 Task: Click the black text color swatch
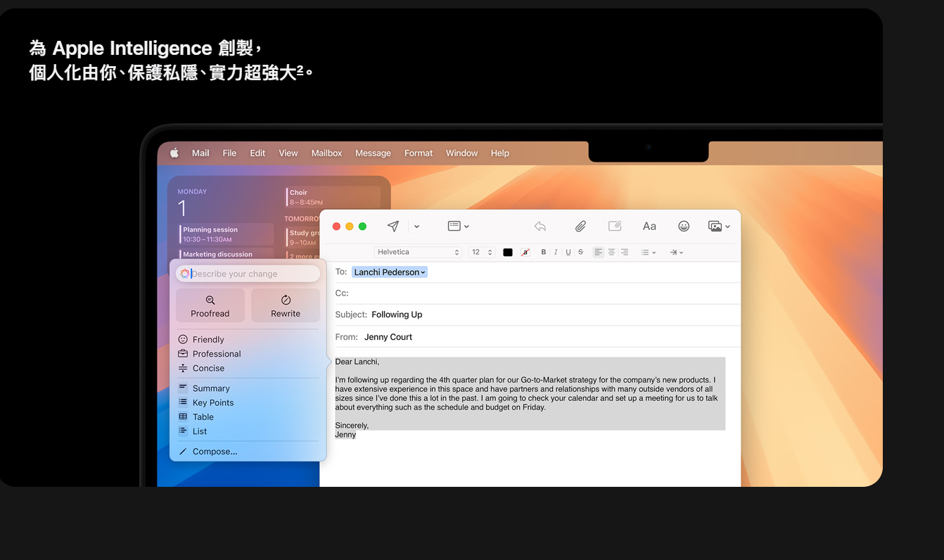(x=508, y=252)
